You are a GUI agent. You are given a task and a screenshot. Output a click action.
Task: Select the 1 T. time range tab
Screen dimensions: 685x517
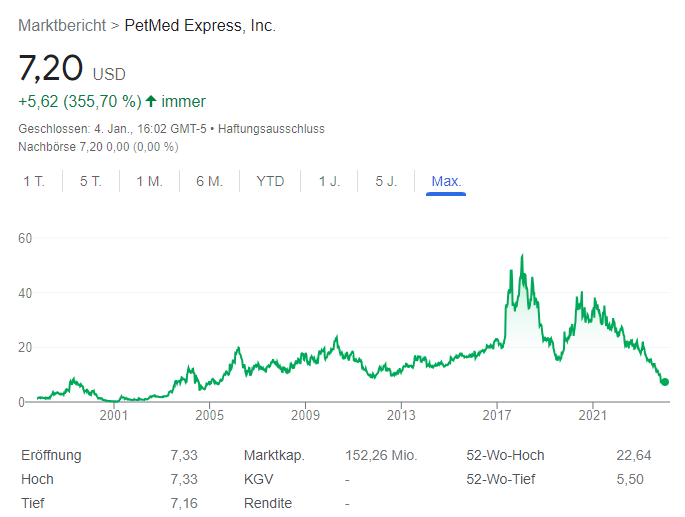pyautogui.click(x=33, y=181)
